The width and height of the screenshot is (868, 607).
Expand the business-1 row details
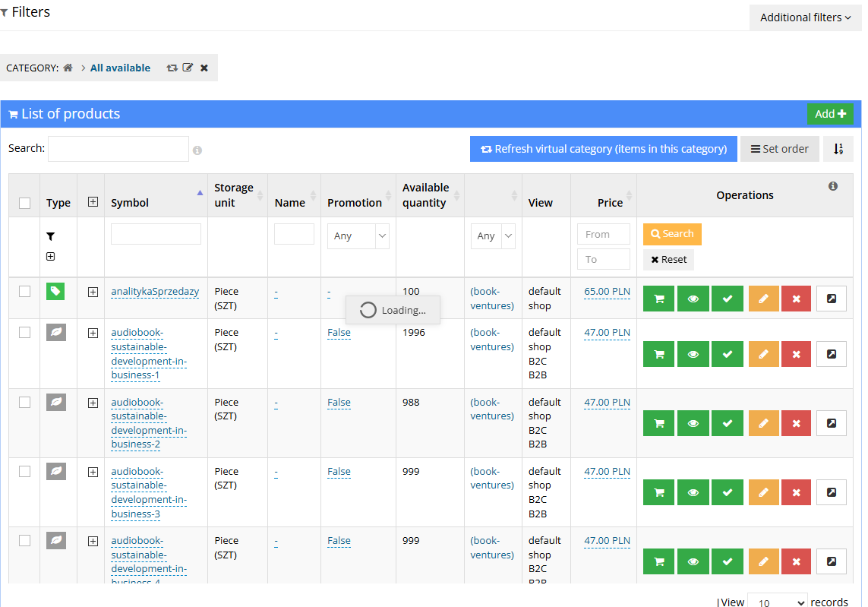click(x=93, y=333)
